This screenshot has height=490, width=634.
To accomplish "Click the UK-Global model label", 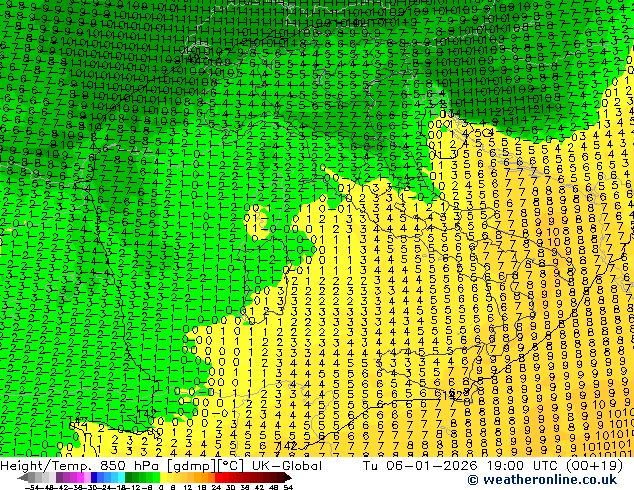I will (287, 466).
